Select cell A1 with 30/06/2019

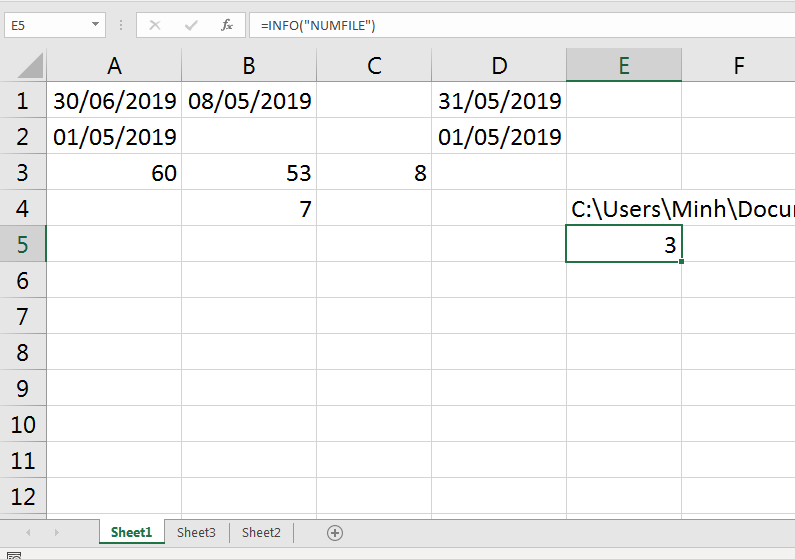coord(114,100)
